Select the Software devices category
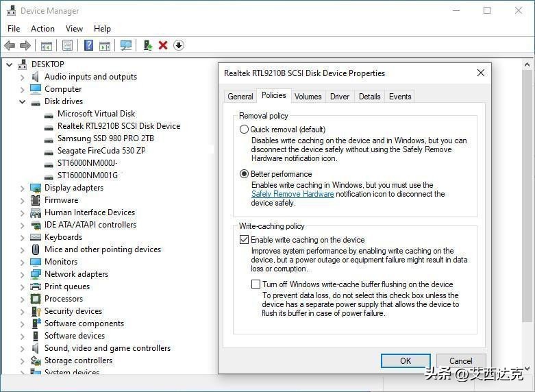Viewport: 535px width, 392px height. [x=75, y=336]
